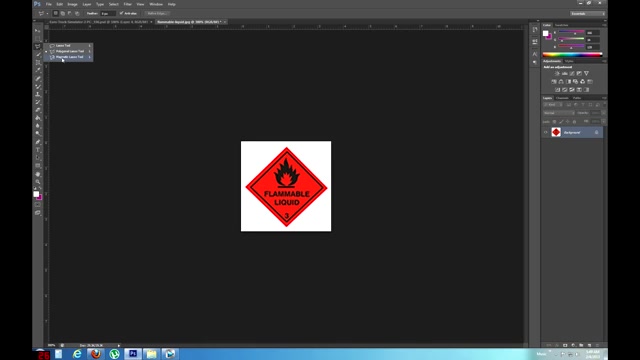Pick the Zoom tool in toolbar
Screen dimensions: 640x360
click(x=38, y=182)
